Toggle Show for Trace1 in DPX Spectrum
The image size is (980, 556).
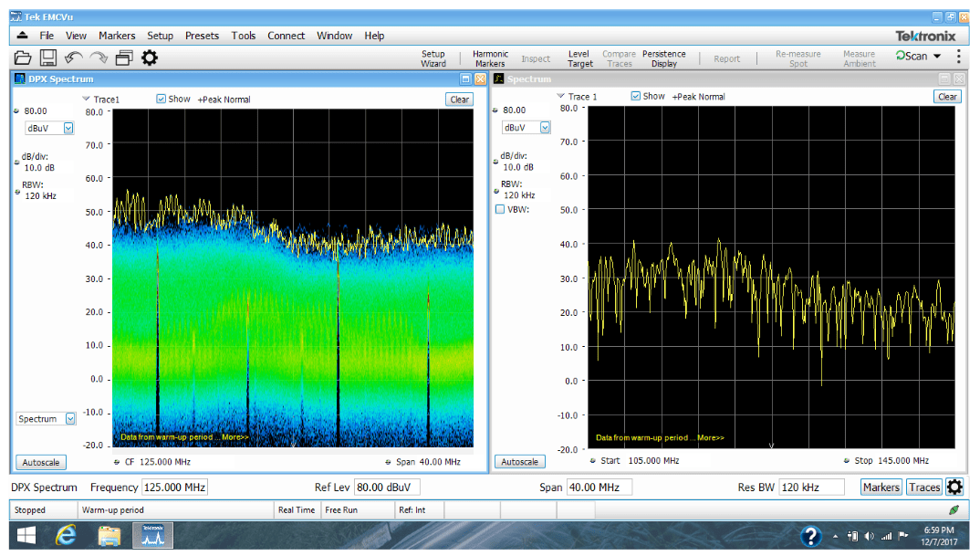161,99
